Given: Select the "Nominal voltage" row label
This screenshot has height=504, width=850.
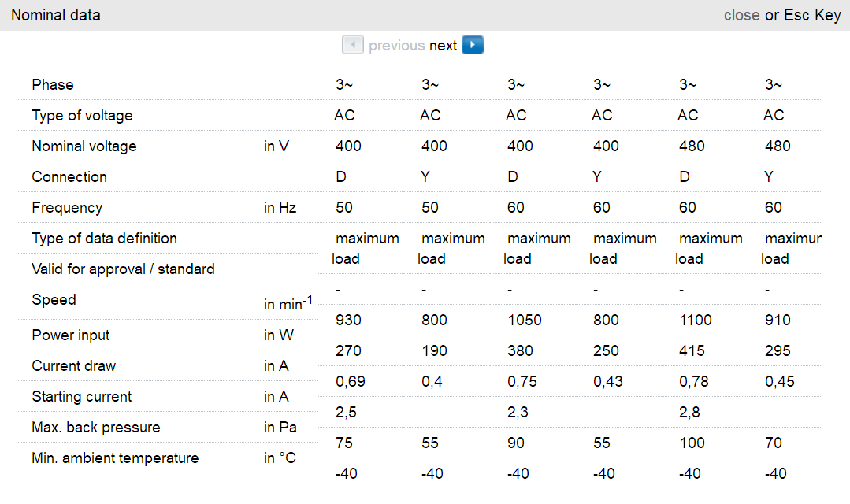Looking at the screenshot, I should coord(84,146).
